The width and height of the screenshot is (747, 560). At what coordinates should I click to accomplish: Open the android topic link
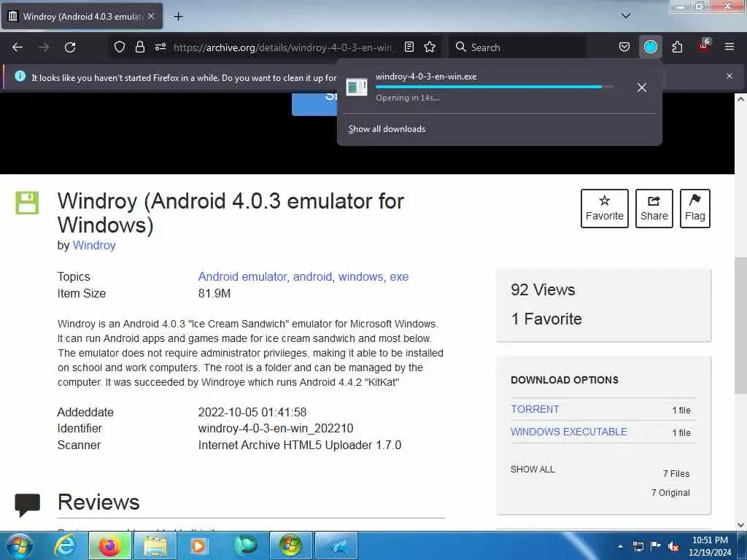click(312, 276)
